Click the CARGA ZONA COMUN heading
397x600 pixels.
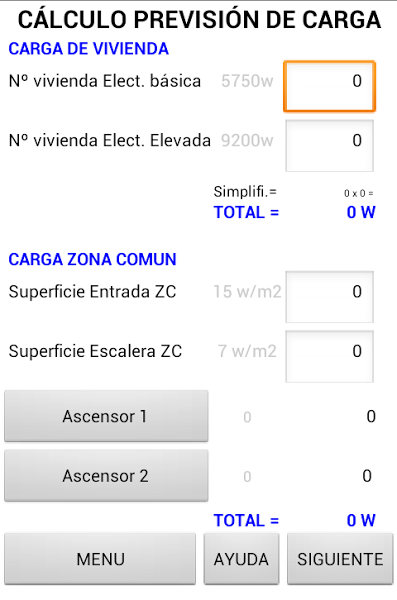(x=92, y=259)
